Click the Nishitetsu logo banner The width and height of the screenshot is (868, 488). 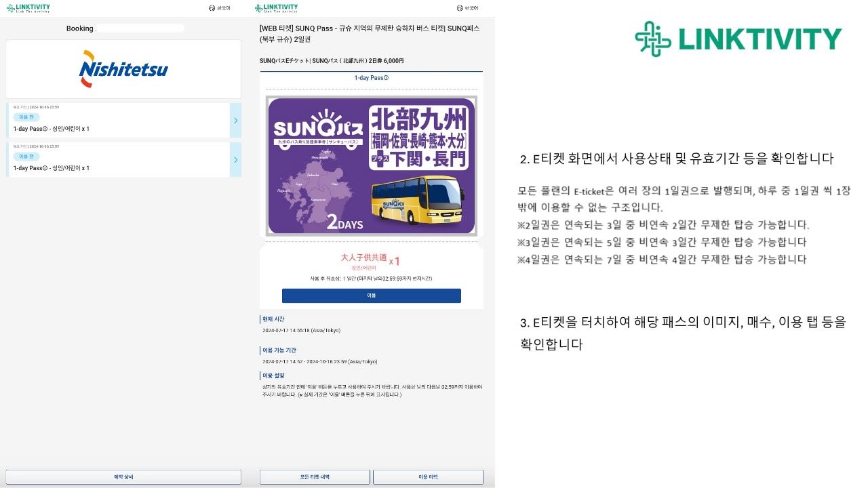click(123, 69)
